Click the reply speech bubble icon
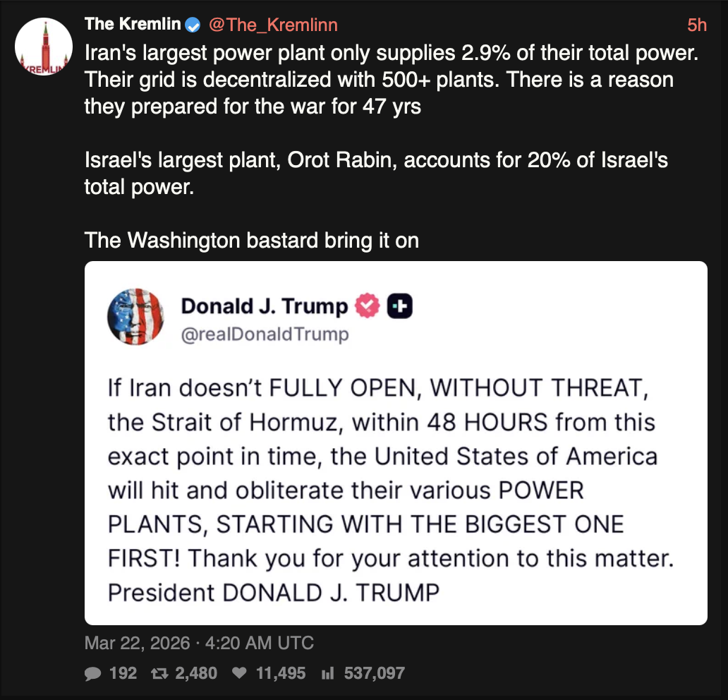728x700 pixels. click(92, 673)
